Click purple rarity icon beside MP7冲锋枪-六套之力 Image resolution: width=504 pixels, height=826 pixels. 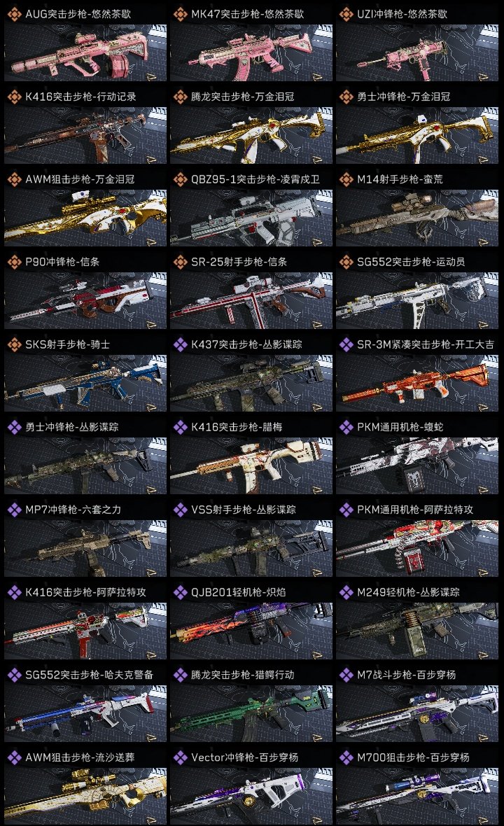(14, 510)
